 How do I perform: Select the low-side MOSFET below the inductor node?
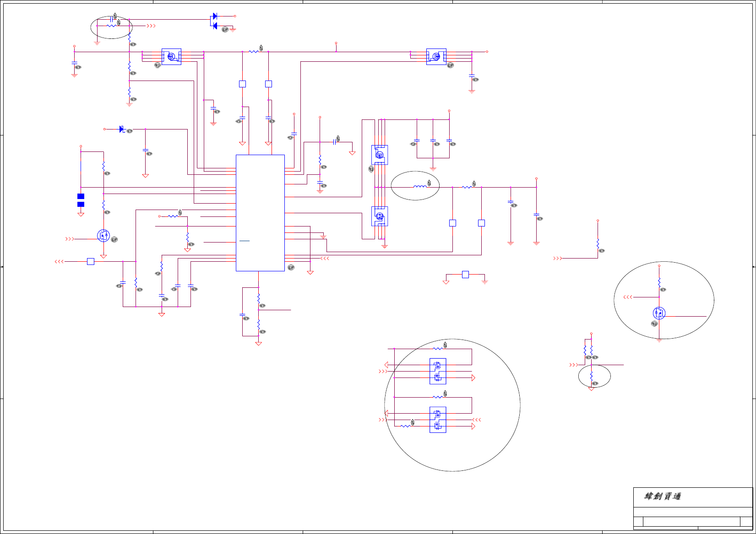tap(380, 216)
